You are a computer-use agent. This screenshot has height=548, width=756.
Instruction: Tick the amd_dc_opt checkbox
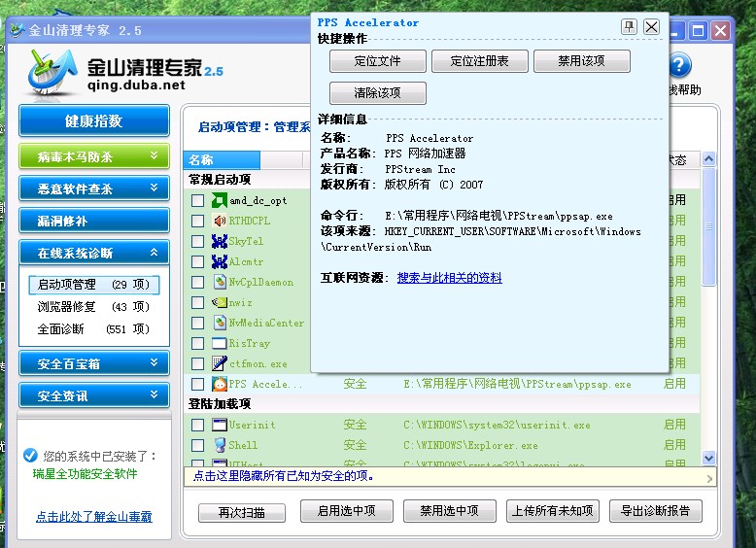197,200
